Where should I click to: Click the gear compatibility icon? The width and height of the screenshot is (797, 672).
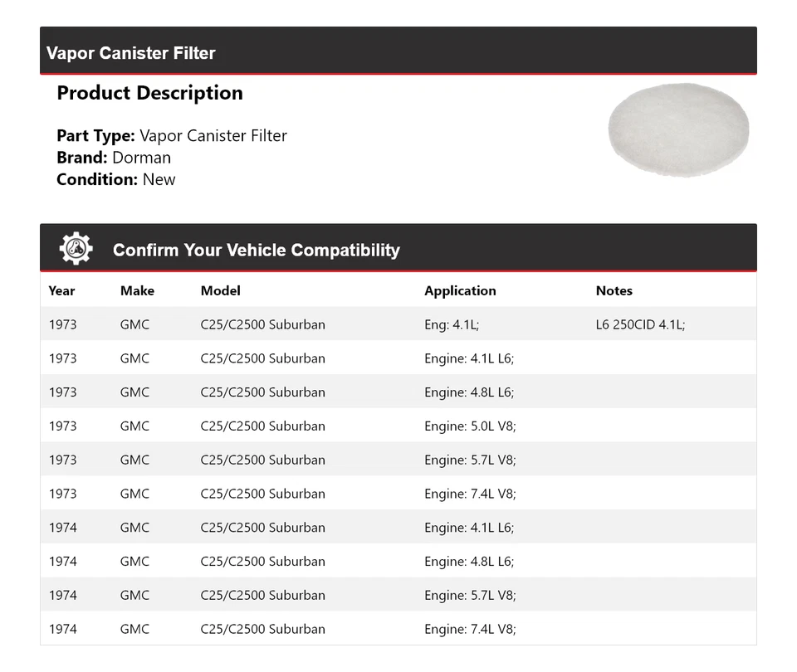point(76,248)
